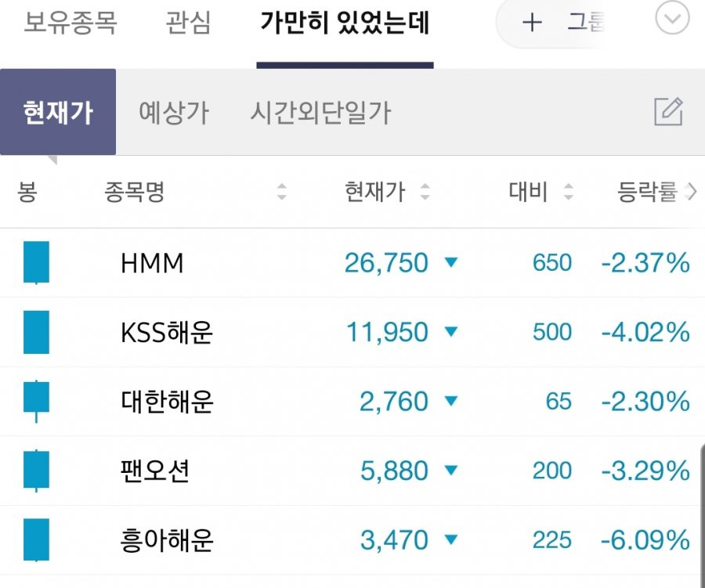This screenshot has height=588, width=705.
Task: Click the down arrow beside KSS해운 price
Action: (451, 332)
